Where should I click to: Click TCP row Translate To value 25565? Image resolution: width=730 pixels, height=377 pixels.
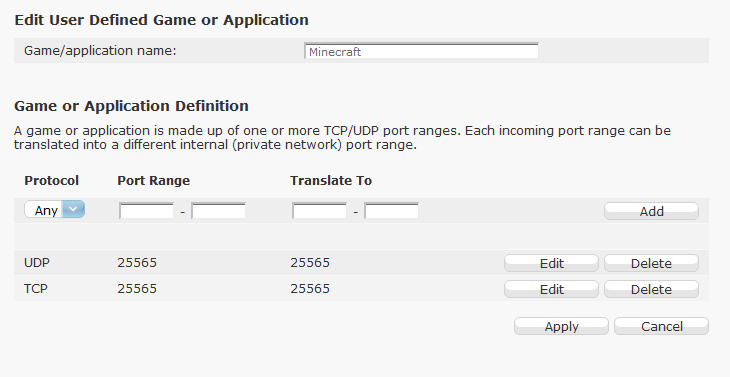coord(310,289)
